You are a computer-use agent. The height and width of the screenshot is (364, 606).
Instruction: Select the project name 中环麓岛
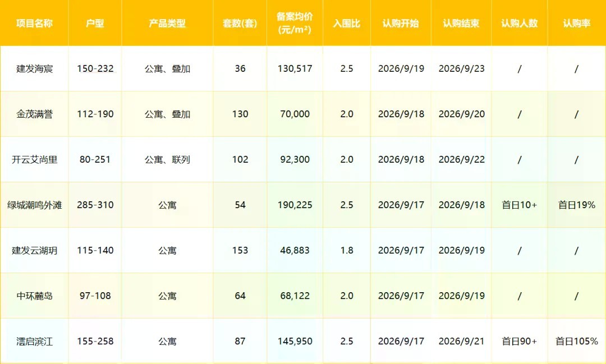(x=34, y=296)
